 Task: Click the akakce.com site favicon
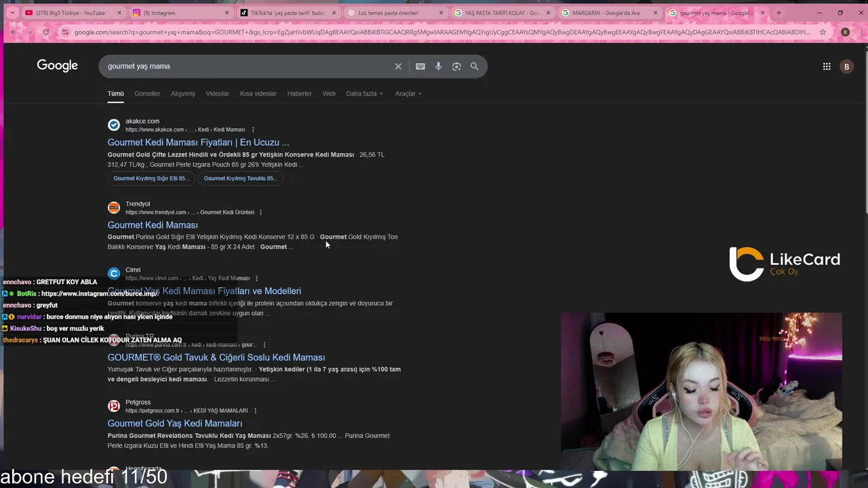coord(114,125)
